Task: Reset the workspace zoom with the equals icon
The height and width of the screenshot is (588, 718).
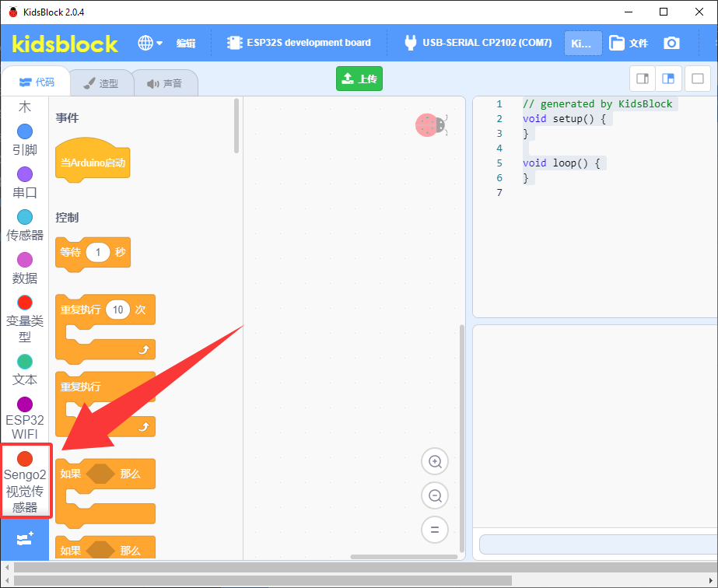Action: [x=435, y=530]
